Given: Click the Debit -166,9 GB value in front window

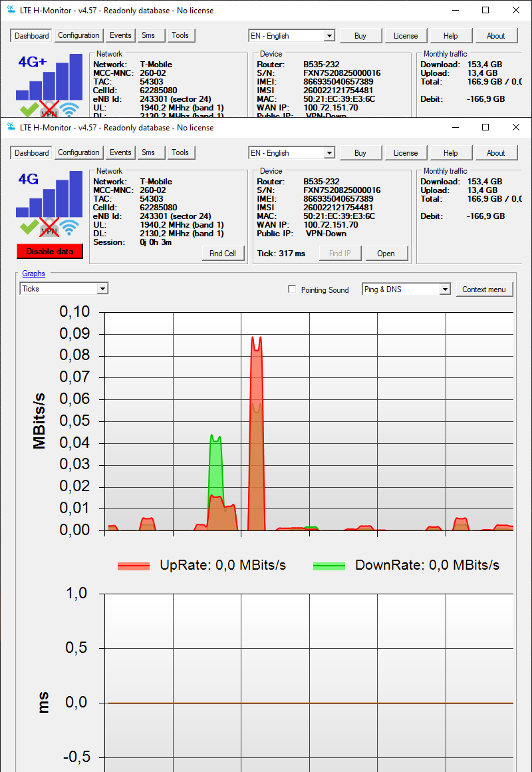Looking at the screenshot, I should (x=485, y=216).
